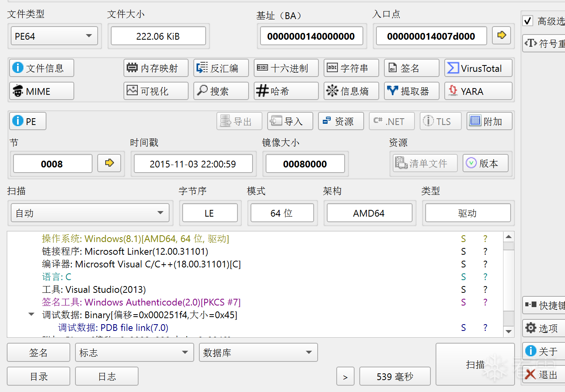
Task: Open the YARA rules scanner
Action: [478, 91]
